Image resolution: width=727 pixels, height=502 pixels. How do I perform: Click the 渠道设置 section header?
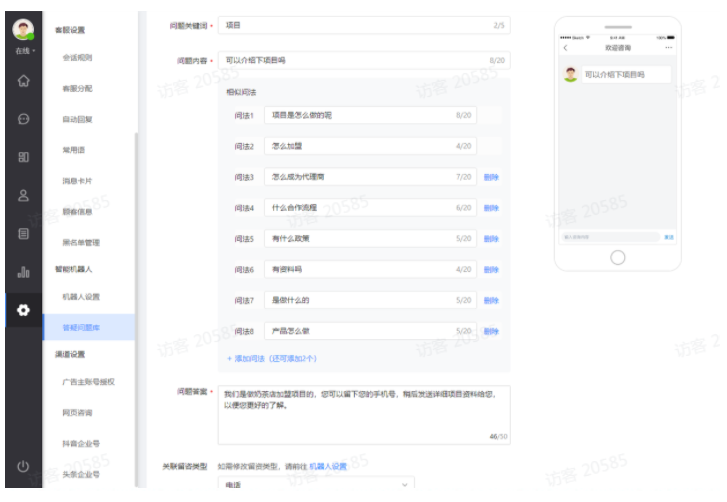pos(70,354)
